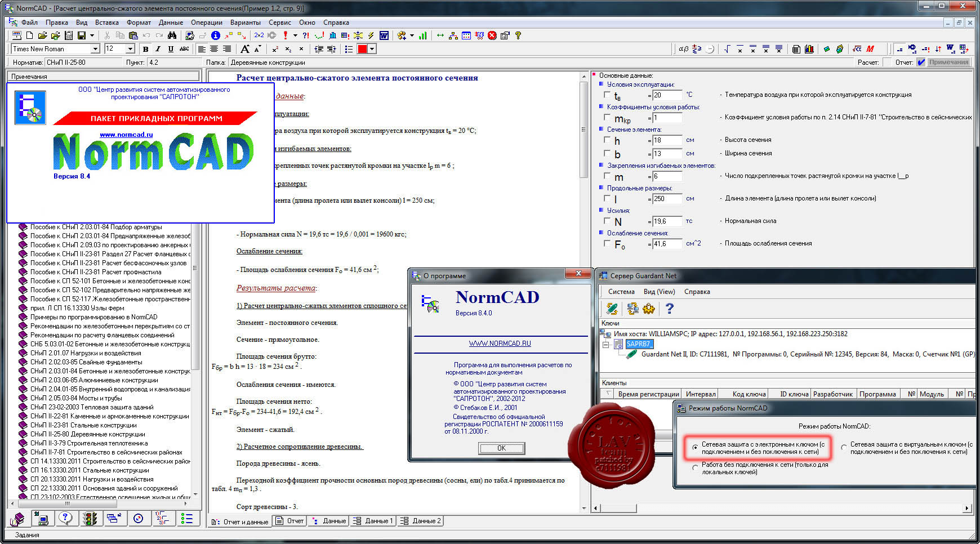Open Система menu in Guardant Net
980x544 pixels.
coord(621,292)
